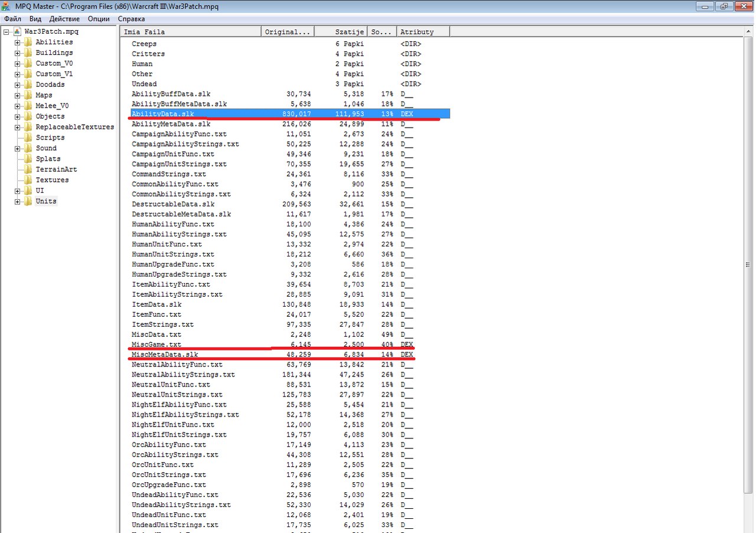The height and width of the screenshot is (533, 756).
Task: Select the Creeps directory row
Action: click(290, 44)
